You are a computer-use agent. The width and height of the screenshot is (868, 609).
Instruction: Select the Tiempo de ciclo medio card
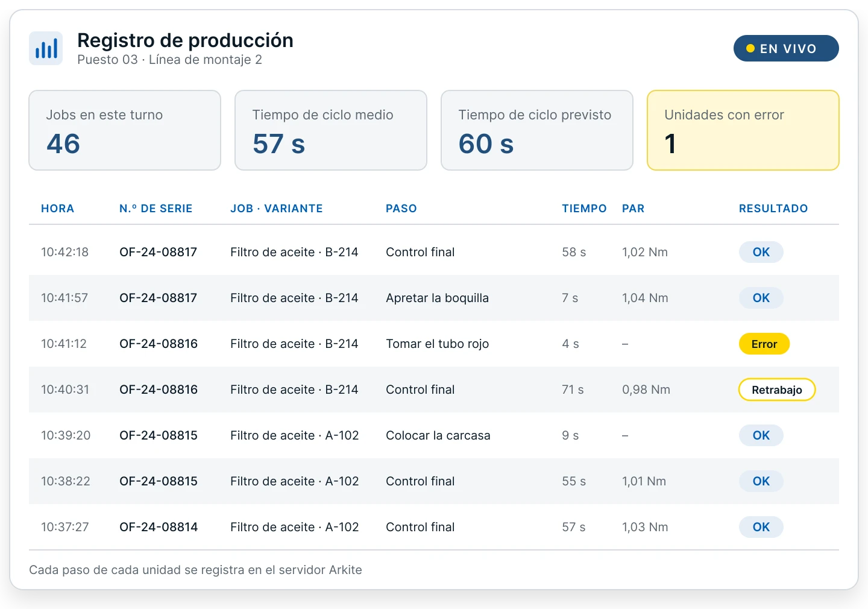click(x=331, y=130)
